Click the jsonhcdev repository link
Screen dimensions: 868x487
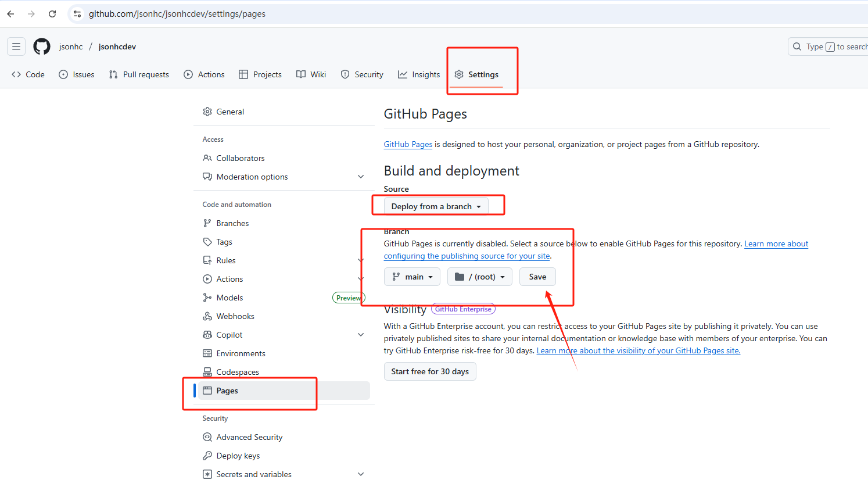pos(117,46)
